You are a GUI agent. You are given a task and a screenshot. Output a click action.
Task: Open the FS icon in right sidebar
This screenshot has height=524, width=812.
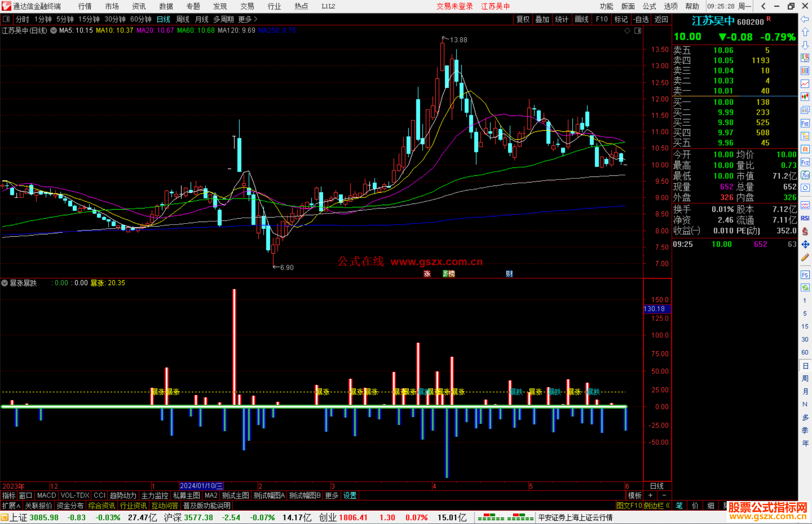point(805,275)
